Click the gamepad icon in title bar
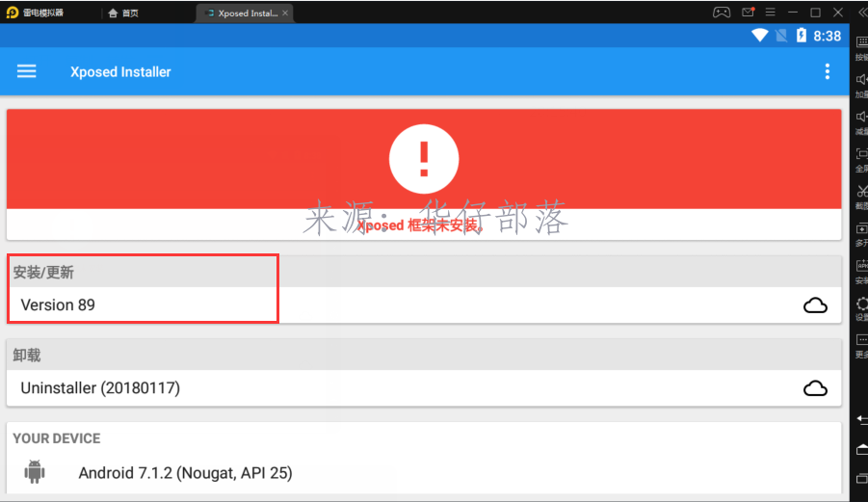Screen dimensions: 868x502 click(x=721, y=13)
